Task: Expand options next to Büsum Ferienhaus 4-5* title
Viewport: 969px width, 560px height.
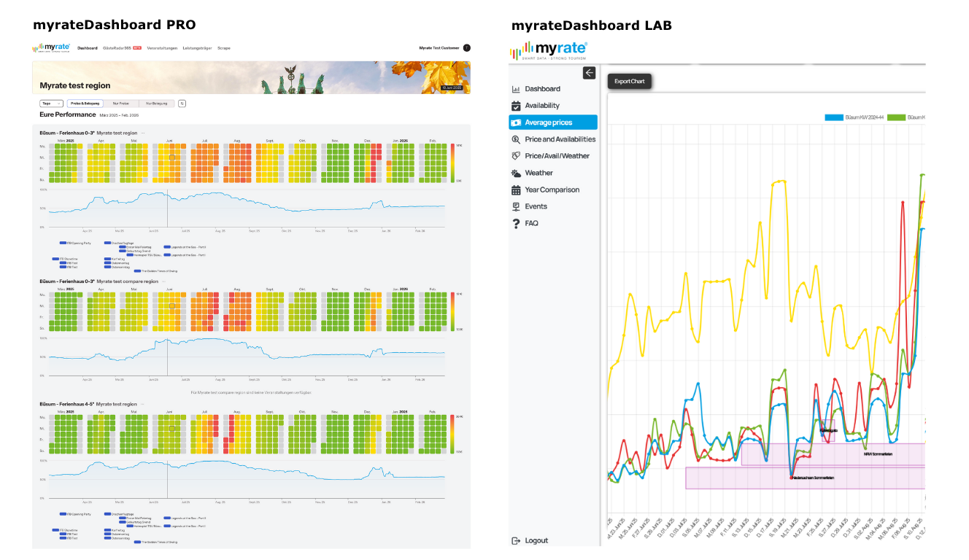Action: (x=143, y=404)
